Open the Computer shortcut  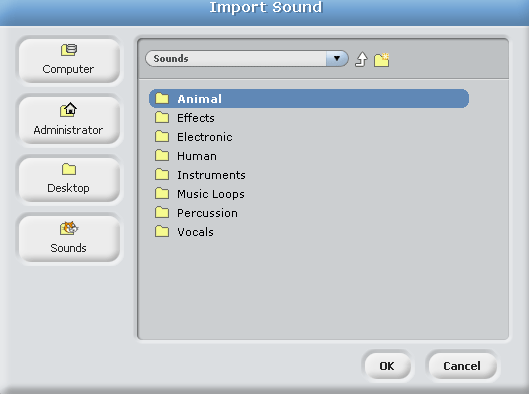pyautogui.click(x=69, y=61)
